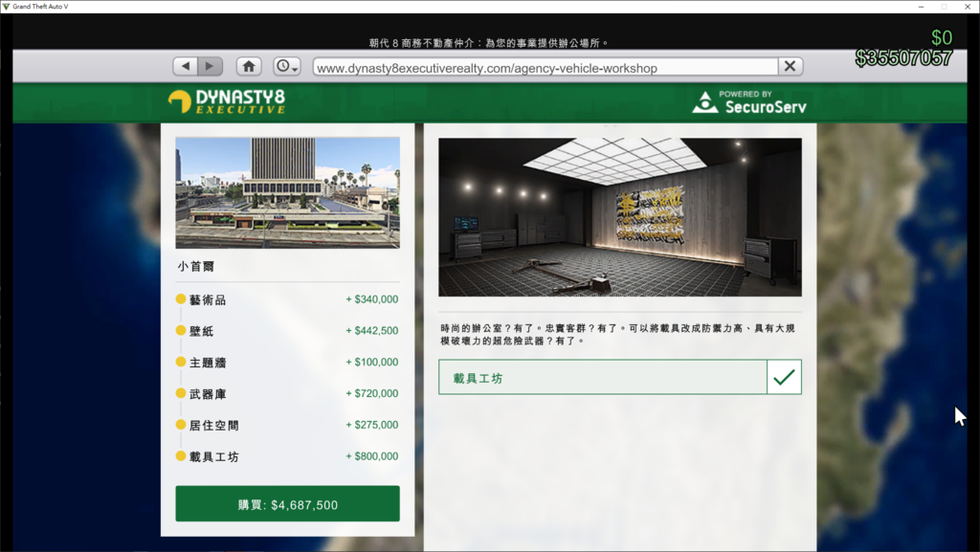Click the green $0 cash amount

coord(942,37)
